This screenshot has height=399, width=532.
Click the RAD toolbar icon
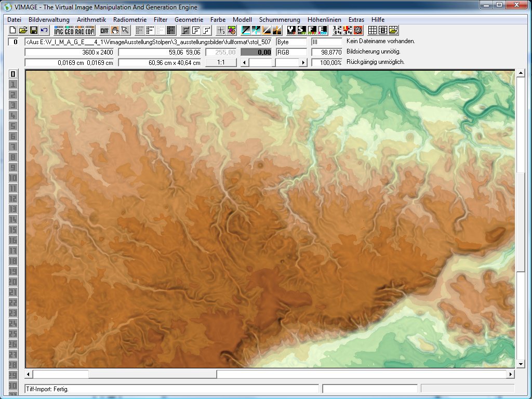79,30
